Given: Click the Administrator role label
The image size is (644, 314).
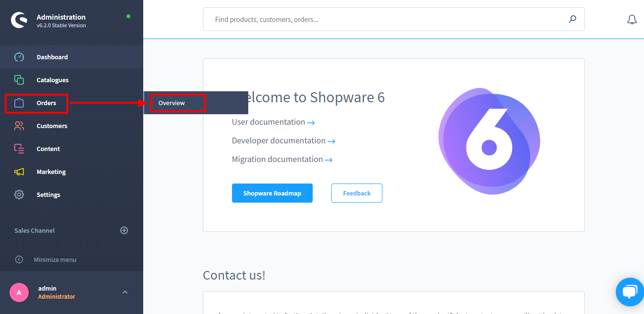Looking at the screenshot, I should [56, 297].
